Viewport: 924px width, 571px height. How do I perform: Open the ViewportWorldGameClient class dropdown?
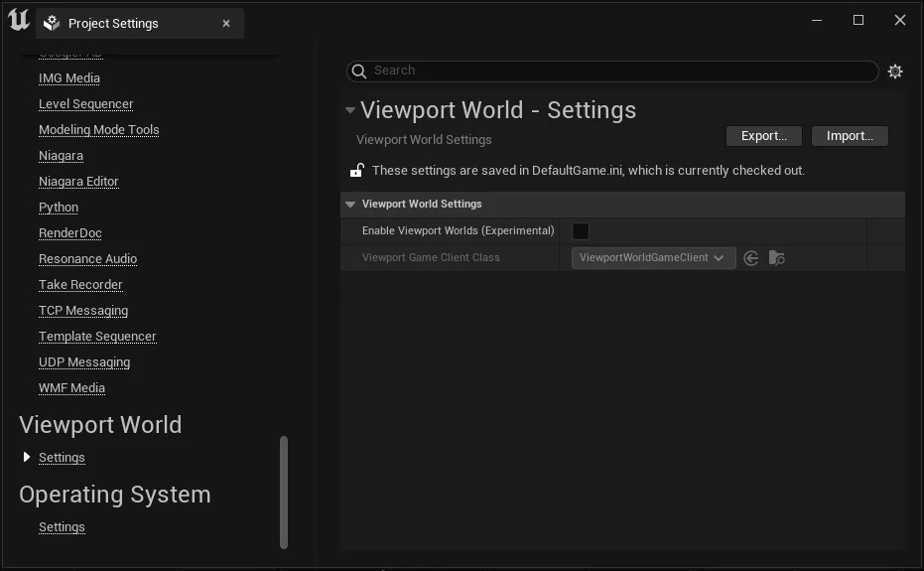coord(653,258)
